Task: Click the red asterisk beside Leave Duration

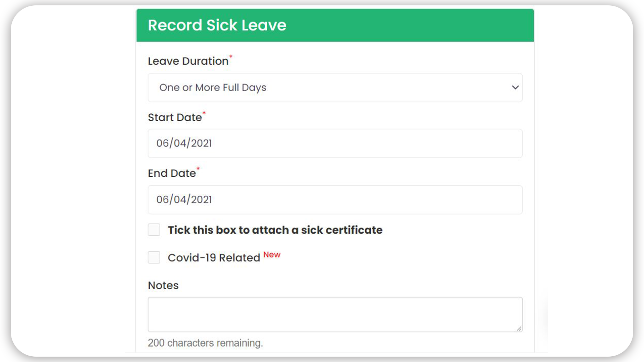Action: [231, 57]
